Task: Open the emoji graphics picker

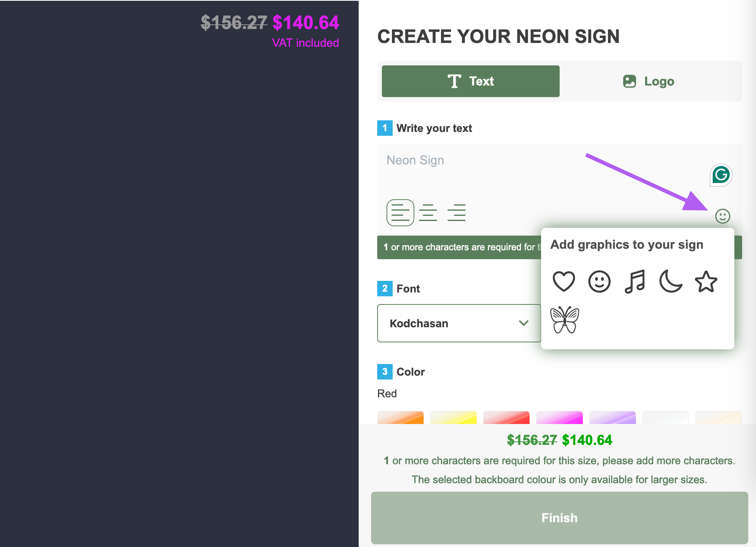Action: click(x=722, y=216)
